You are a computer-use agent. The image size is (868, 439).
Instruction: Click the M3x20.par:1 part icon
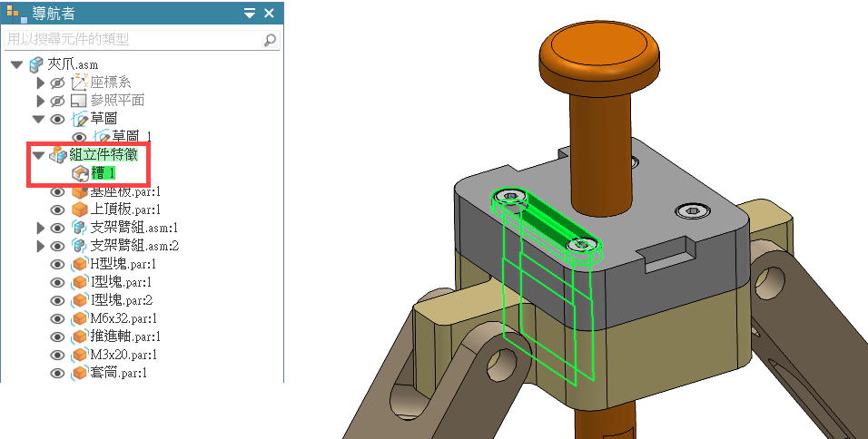[x=80, y=355]
